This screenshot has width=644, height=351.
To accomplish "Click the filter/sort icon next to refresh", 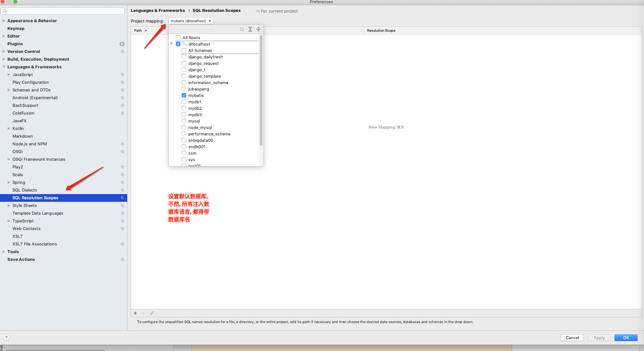I will click(250, 29).
